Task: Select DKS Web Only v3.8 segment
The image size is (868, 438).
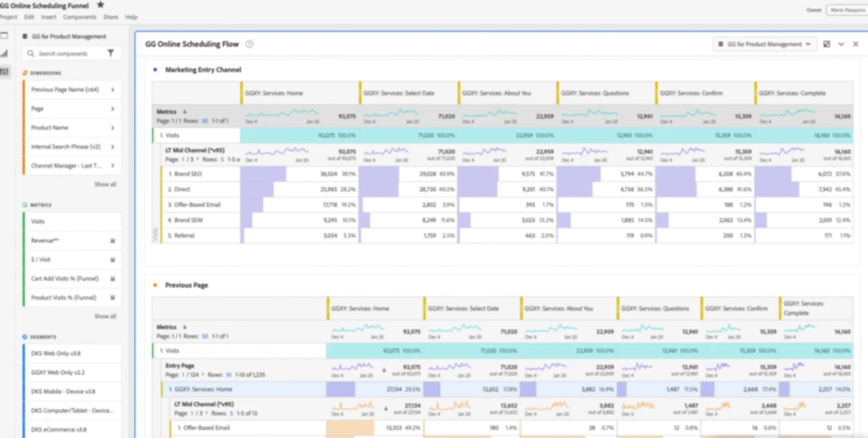Action: tap(72, 353)
